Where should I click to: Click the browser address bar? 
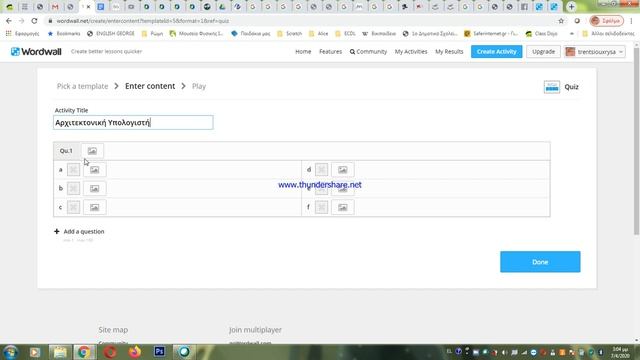click(302, 21)
